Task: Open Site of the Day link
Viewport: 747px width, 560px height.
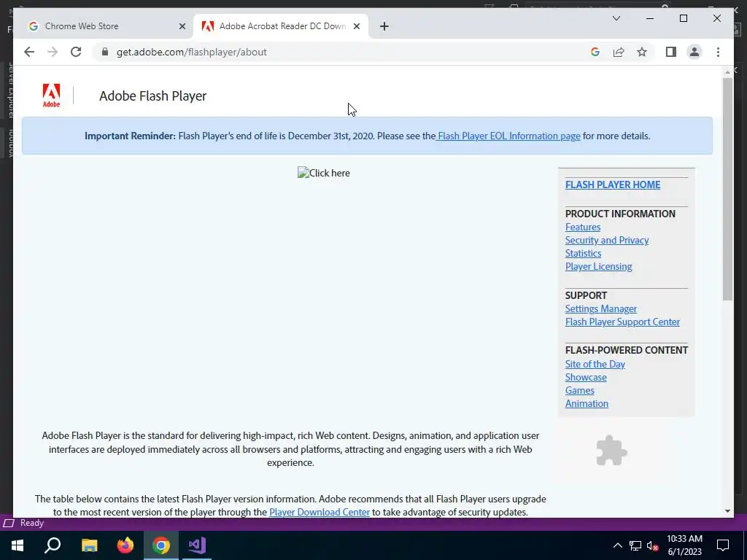Action: pos(595,364)
